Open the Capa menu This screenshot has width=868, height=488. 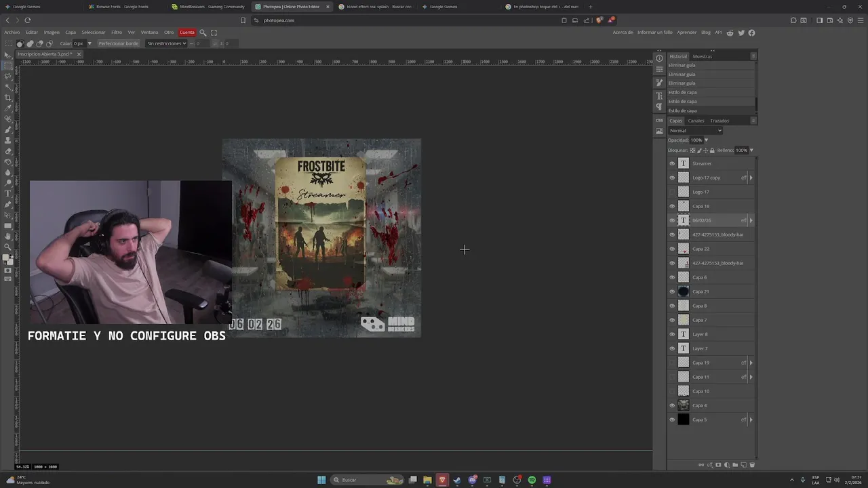coord(71,33)
